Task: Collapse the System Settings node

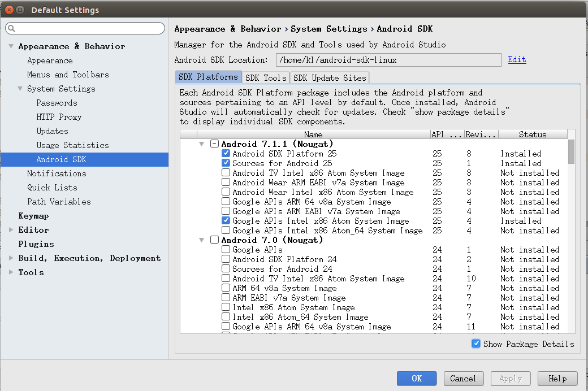Action: pos(20,89)
